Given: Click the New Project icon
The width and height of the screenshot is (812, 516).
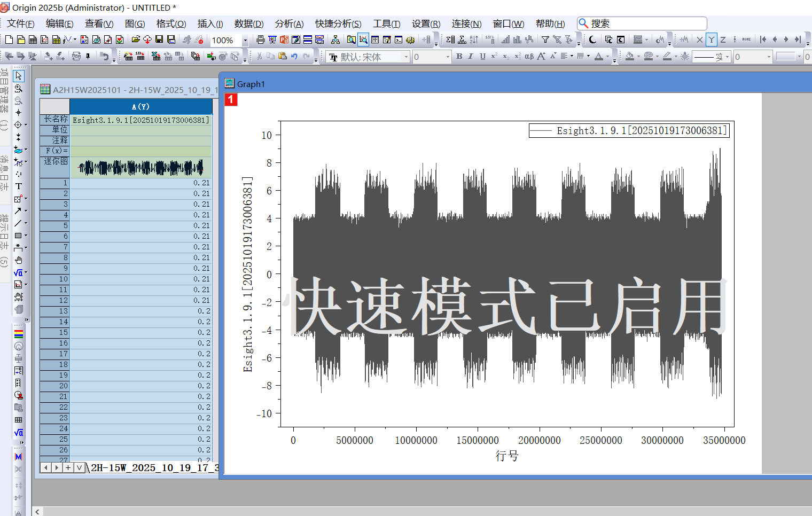Looking at the screenshot, I should 9,40.
